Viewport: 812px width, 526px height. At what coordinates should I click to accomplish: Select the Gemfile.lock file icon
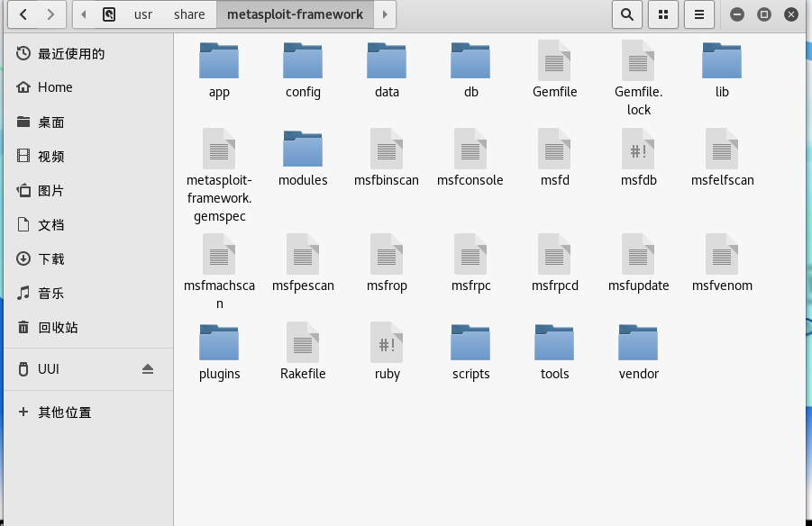[x=639, y=60]
